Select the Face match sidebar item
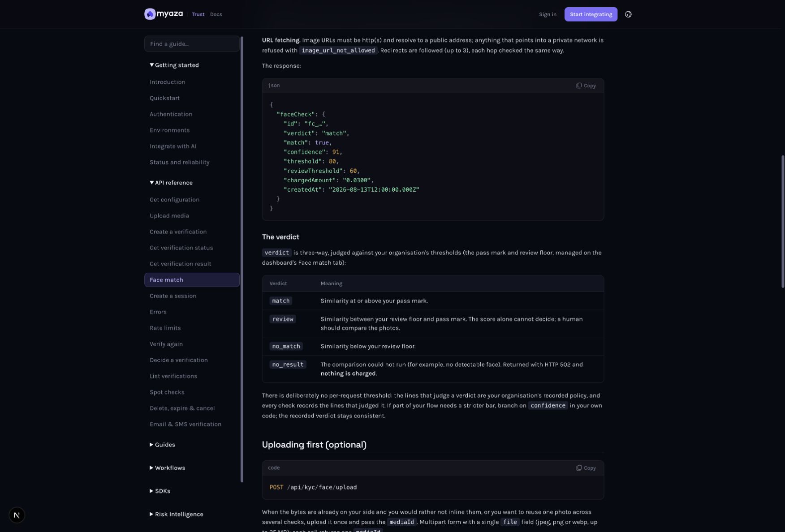The width and height of the screenshot is (785, 532). click(x=192, y=280)
